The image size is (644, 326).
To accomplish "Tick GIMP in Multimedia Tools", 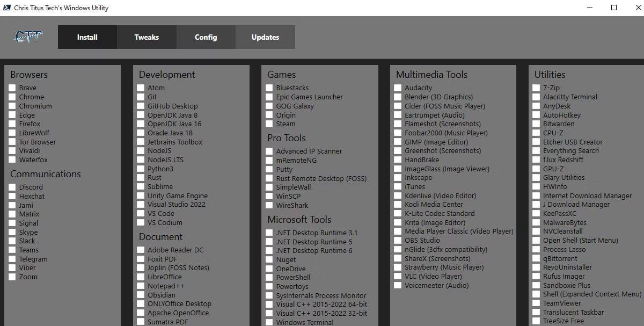I will pos(398,142).
